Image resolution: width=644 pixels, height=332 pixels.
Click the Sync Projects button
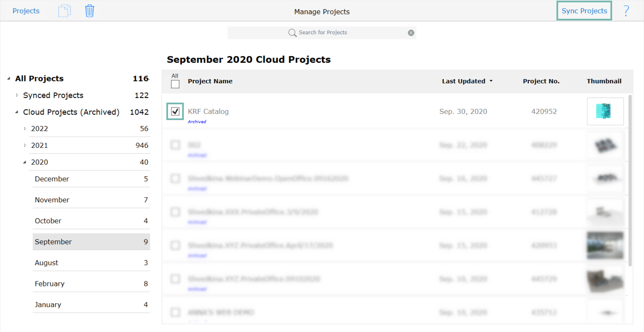coord(584,11)
